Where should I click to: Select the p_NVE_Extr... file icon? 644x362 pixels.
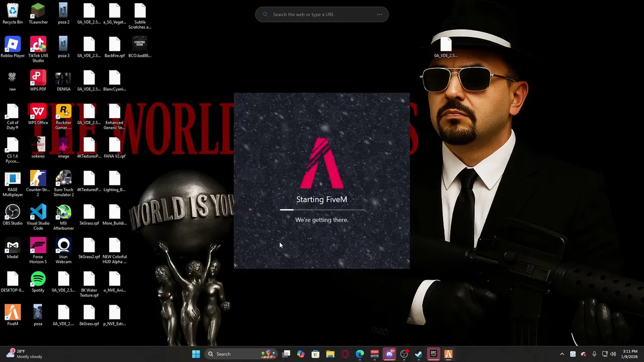tap(115, 316)
